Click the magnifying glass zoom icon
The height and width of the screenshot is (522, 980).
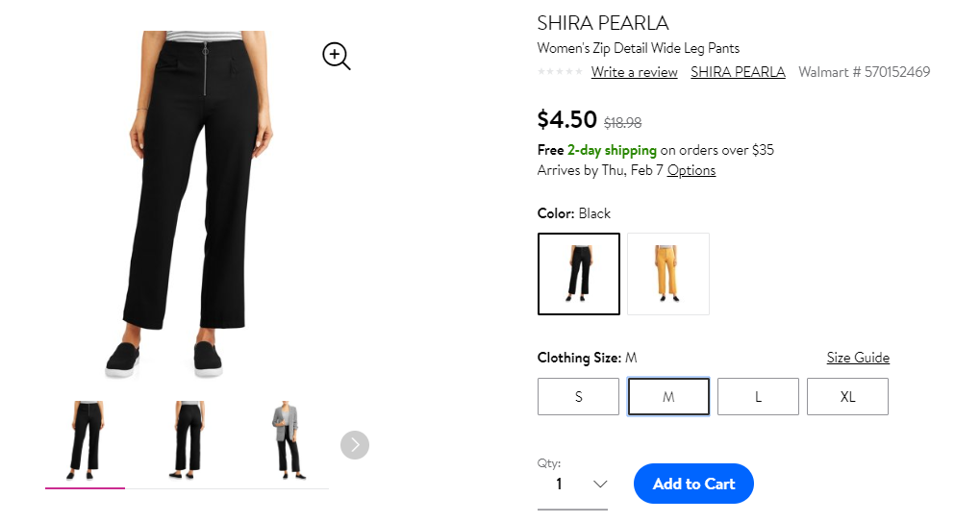click(x=337, y=56)
